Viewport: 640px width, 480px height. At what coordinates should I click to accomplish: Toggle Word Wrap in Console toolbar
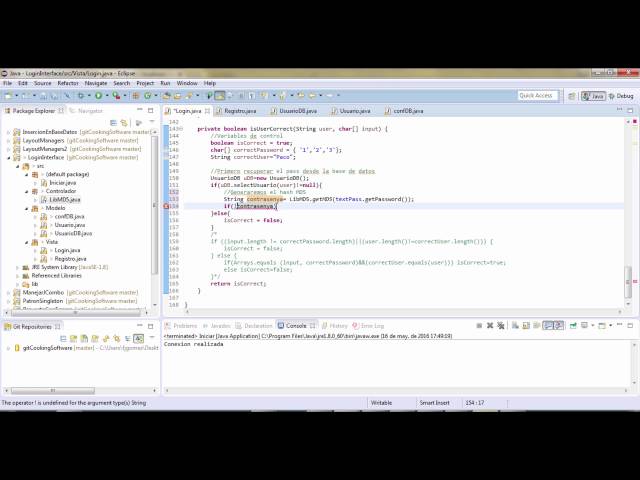pyautogui.click(x=537, y=325)
